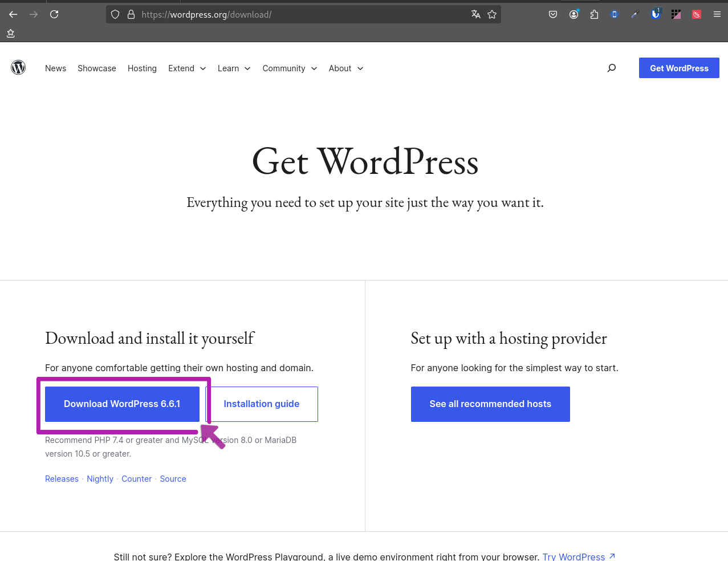
Task: Expand the Extend submenu chevron
Action: [203, 68]
